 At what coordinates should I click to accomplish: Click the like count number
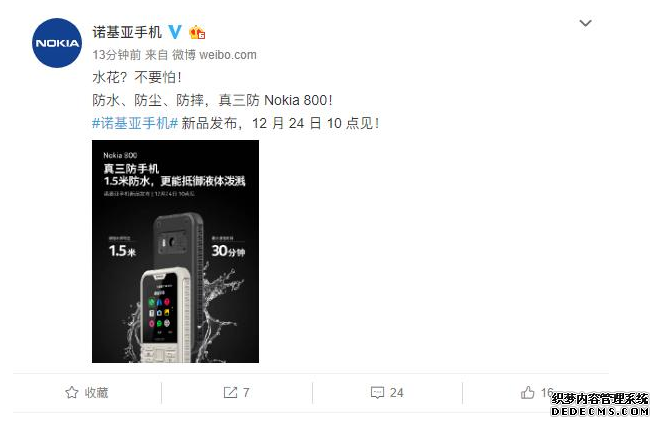tap(547, 392)
